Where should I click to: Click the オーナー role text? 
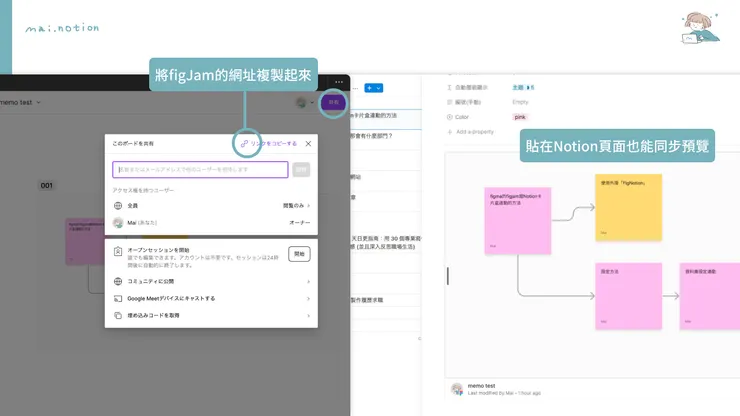tap(300, 222)
